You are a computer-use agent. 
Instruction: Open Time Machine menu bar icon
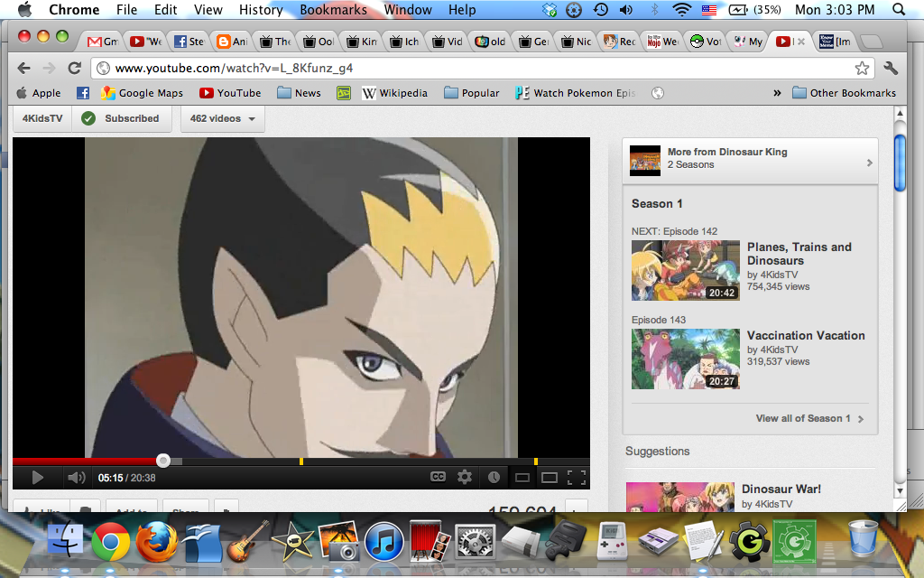600,9
